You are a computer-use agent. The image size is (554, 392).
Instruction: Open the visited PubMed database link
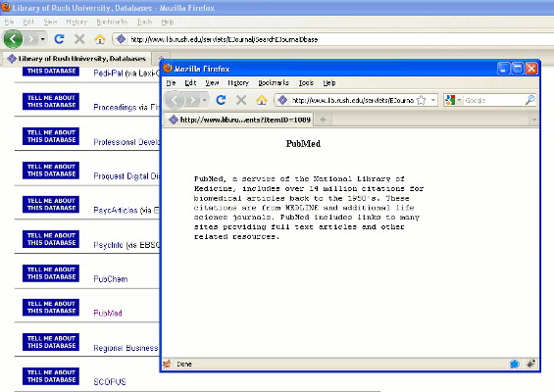pos(108,314)
